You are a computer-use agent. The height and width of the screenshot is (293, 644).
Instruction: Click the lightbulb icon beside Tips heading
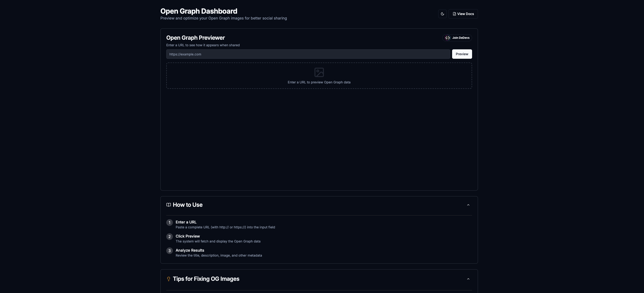168,279
